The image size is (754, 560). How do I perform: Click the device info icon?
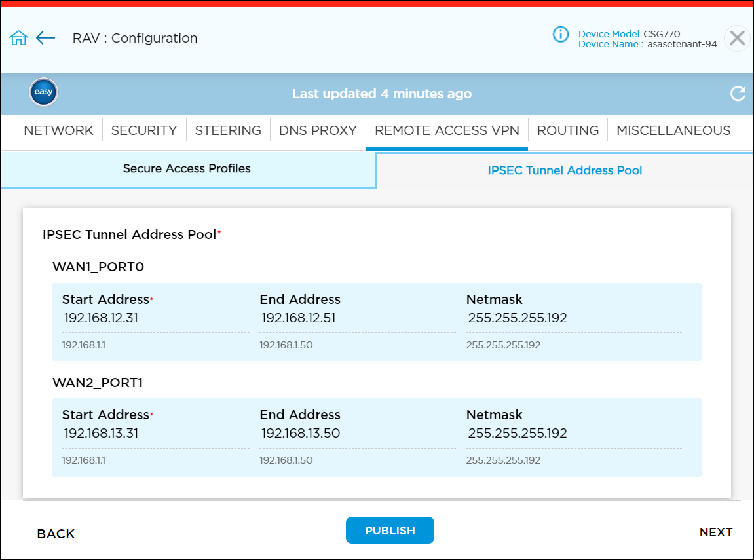[x=561, y=35]
